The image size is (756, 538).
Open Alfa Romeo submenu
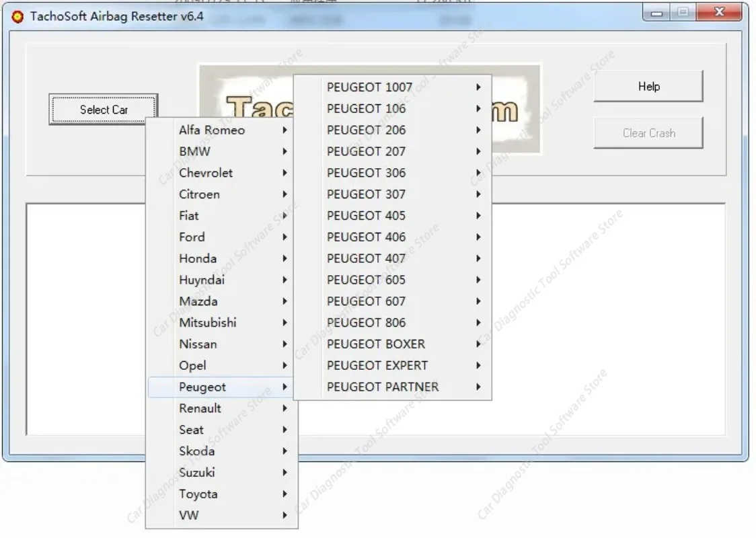point(221,130)
